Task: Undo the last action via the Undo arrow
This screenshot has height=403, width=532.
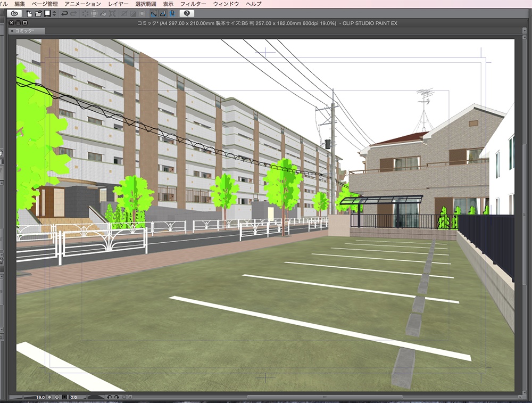Action: pos(63,13)
